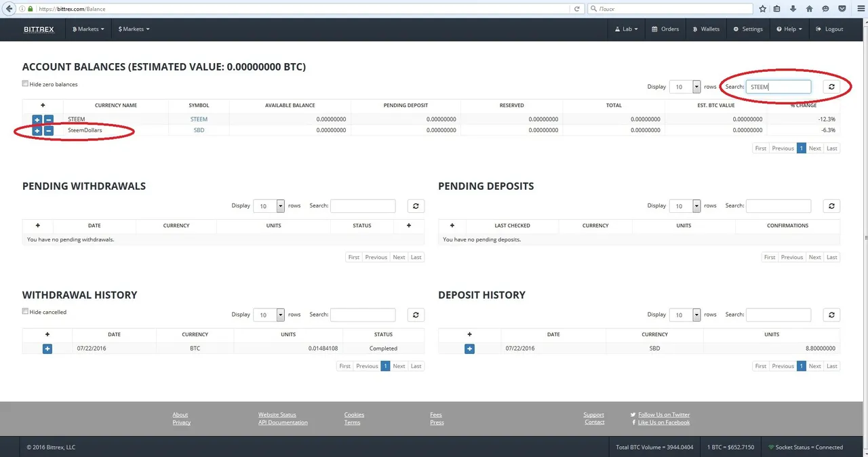The image size is (868, 457).
Task: Click Logout in the top navigation
Action: (829, 29)
